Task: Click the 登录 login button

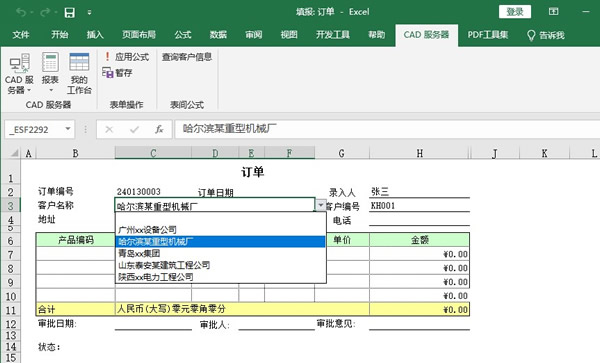Action: [x=515, y=12]
